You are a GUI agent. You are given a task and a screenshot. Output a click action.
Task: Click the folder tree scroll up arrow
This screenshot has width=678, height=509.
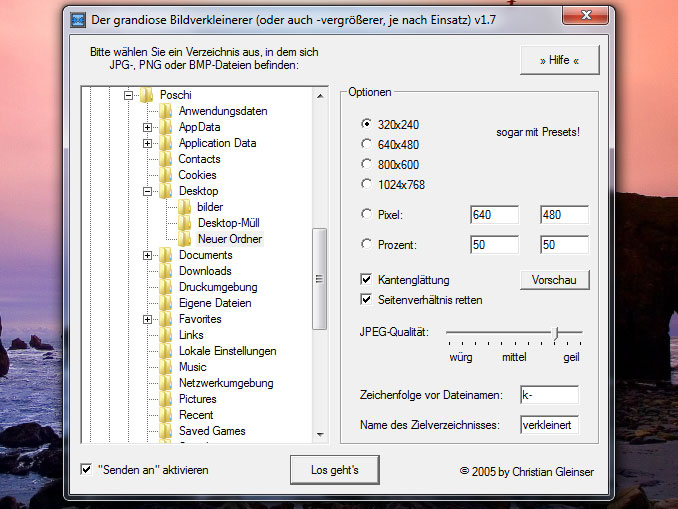(x=320, y=96)
